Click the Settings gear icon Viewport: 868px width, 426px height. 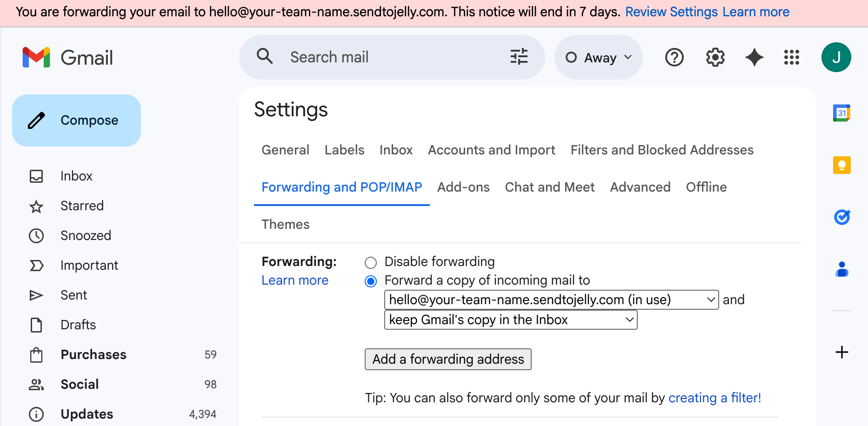point(715,57)
